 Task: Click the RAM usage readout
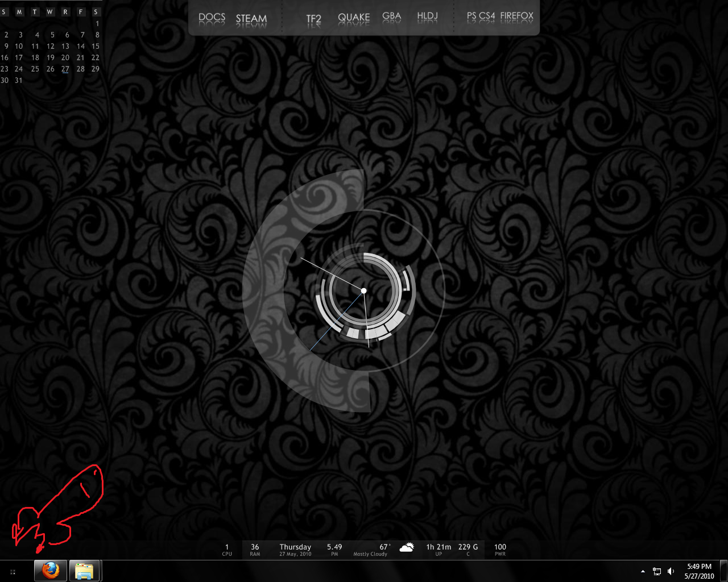pyautogui.click(x=255, y=550)
